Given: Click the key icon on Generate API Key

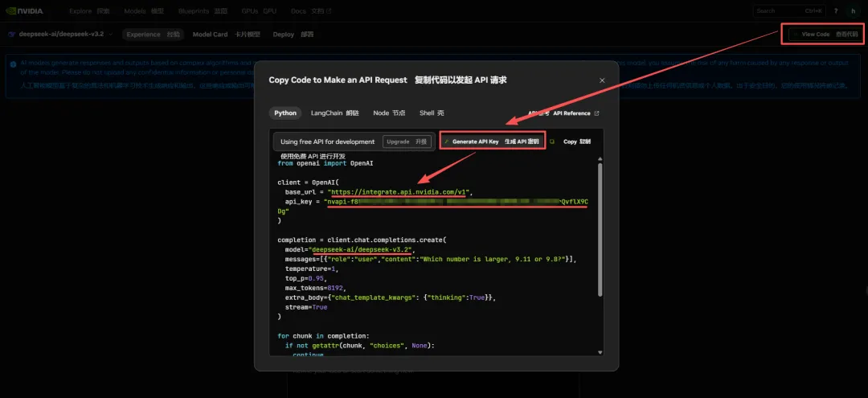Looking at the screenshot, I should 447,142.
